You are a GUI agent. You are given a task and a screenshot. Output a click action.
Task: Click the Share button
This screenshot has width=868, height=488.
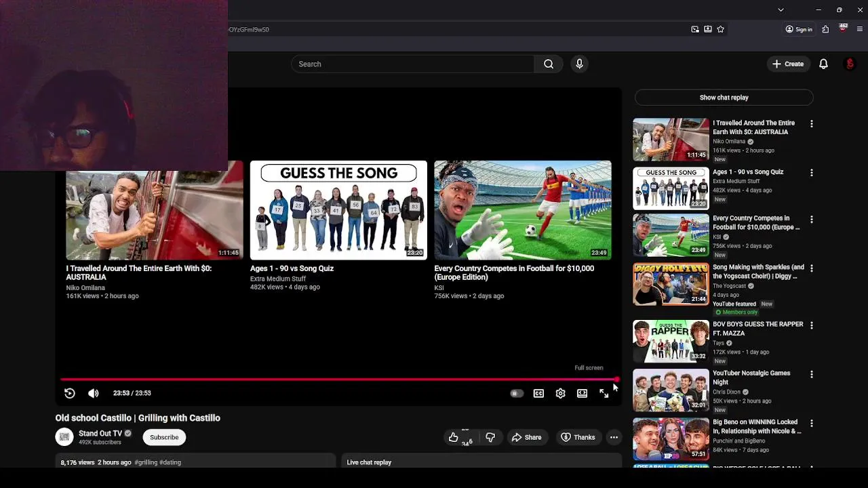pos(526,437)
